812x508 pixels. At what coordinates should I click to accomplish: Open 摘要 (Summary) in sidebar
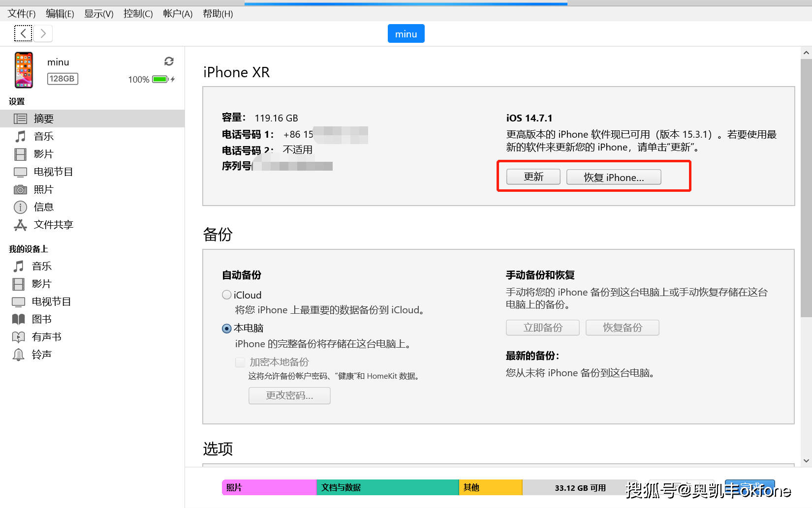pyautogui.click(x=43, y=118)
